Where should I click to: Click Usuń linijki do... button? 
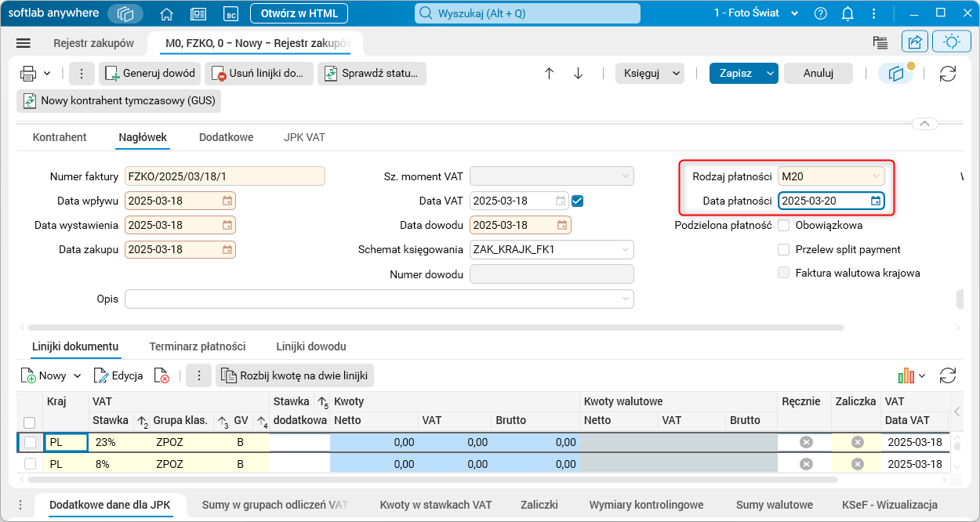[x=259, y=74]
